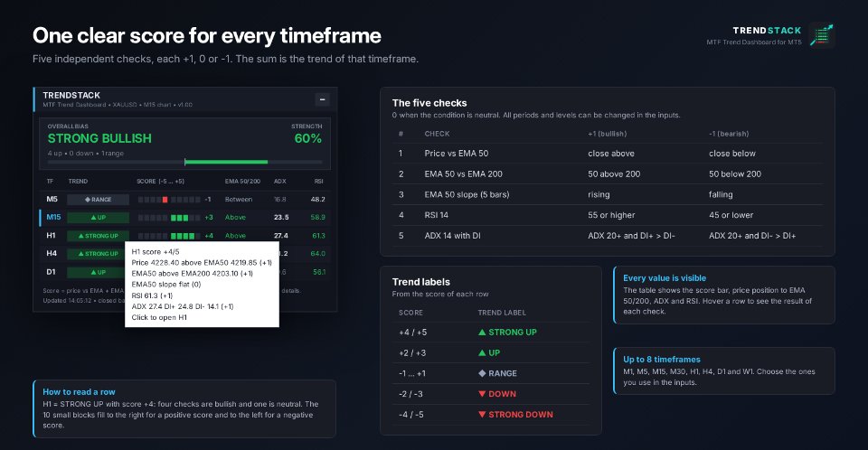Click the RANGE diamond icon in Trend labels

click(x=482, y=373)
